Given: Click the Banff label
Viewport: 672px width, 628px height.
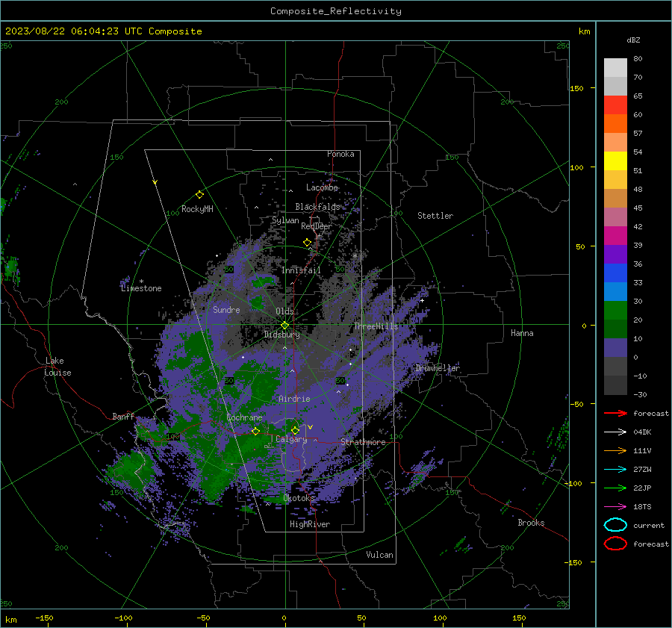Looking at the screenshot, I should (x=123, y=417).
